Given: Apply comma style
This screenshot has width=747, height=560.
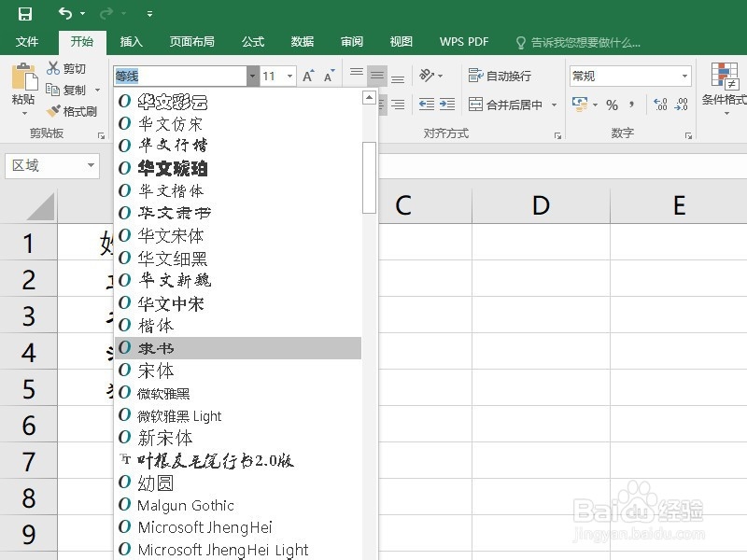Looking at the screenshot, I should pyautogui.click(x=632, y=105).
